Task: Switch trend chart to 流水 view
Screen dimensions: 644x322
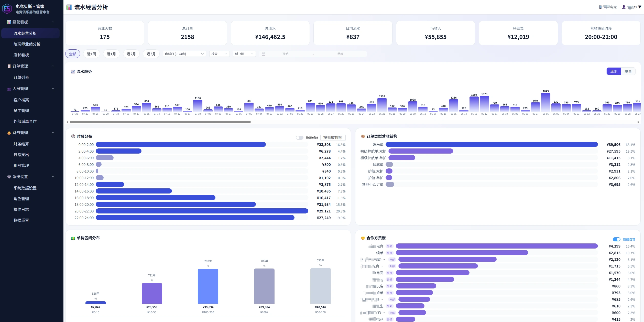Action: click(x=614, y=71)
